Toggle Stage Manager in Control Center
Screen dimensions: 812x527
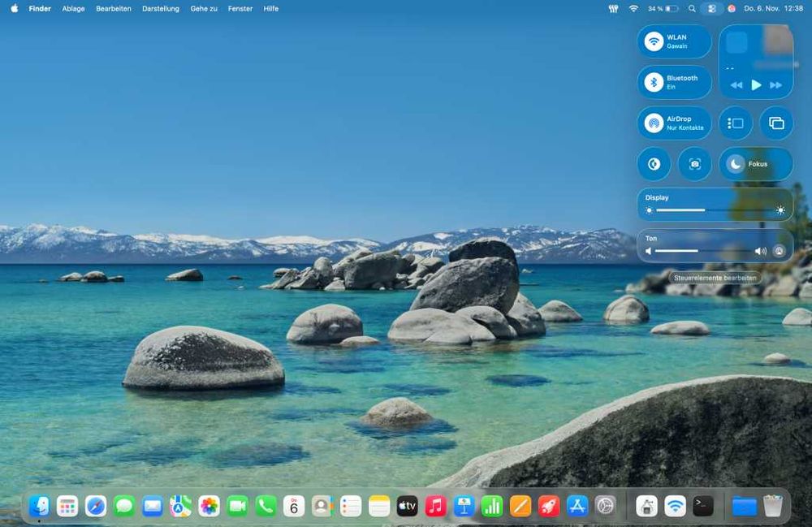point(736,123)
